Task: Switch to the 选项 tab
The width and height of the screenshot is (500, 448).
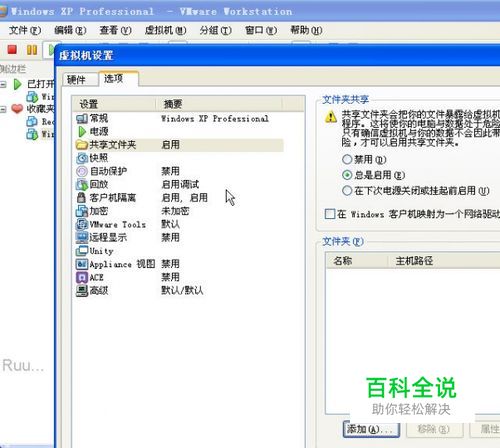Action: click(118, 79)
